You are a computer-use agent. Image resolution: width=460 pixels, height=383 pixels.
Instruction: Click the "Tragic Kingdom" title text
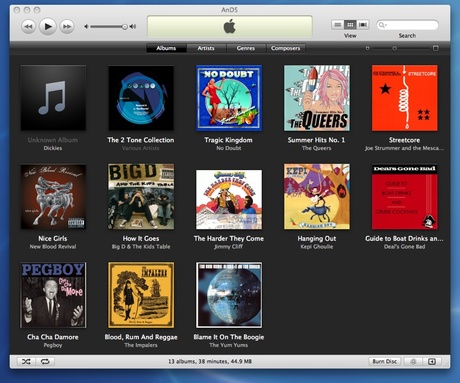(x=228, y=140)
